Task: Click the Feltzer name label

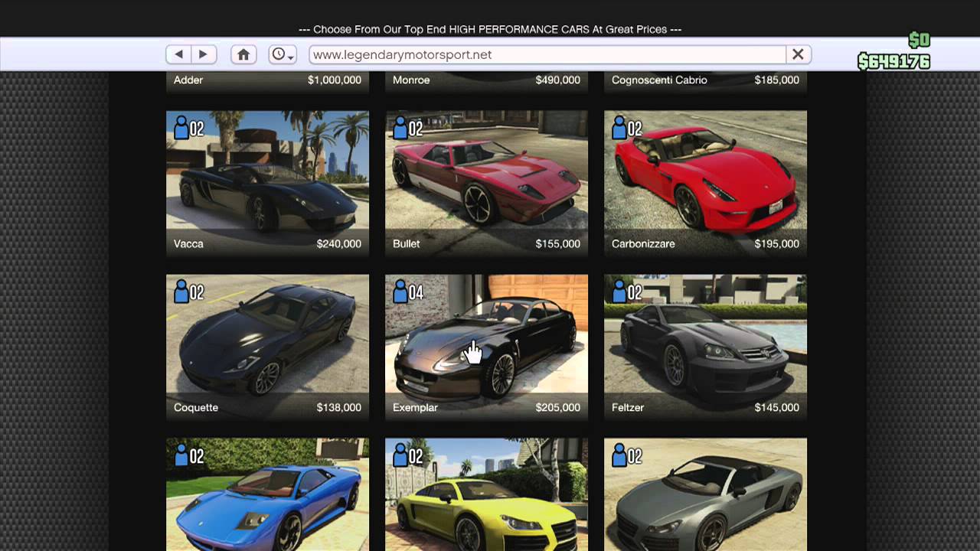Action: pyautogui.click(x=628, y=407)
